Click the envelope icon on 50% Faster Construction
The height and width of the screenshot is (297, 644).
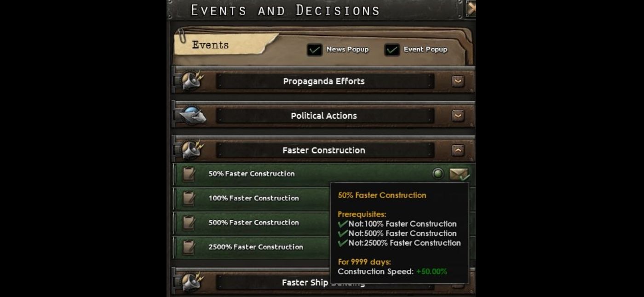coord(459,174)
